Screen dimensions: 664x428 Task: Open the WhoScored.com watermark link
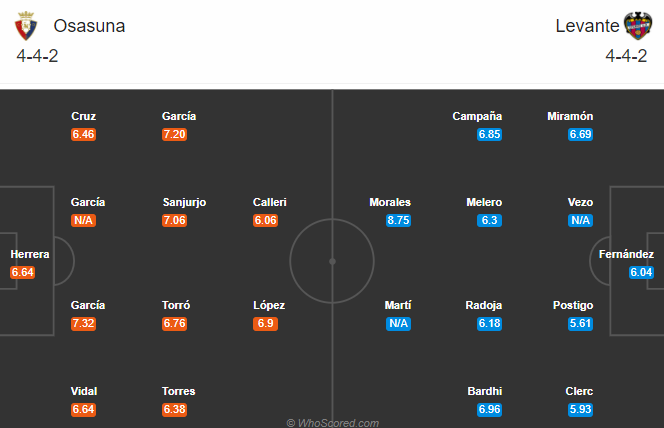pyautogui.click(x=332, y=422)
